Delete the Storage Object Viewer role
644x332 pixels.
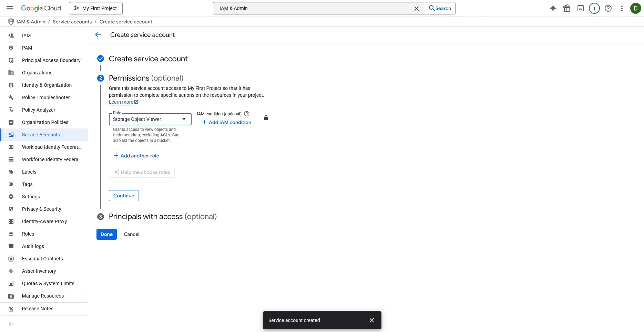point(266,118)
